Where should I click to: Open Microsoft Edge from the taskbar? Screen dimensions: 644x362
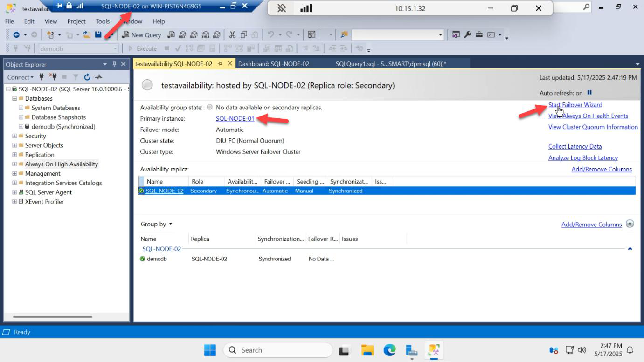point(389,350)
